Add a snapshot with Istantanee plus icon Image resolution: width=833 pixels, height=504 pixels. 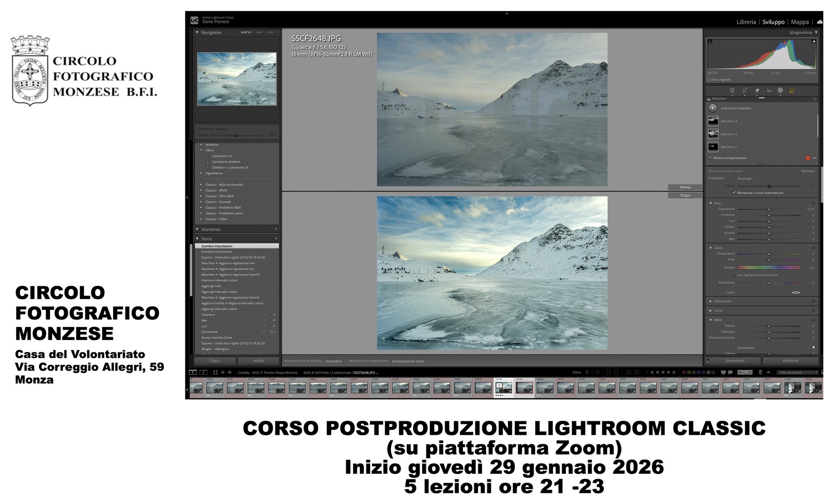[276, 229]
